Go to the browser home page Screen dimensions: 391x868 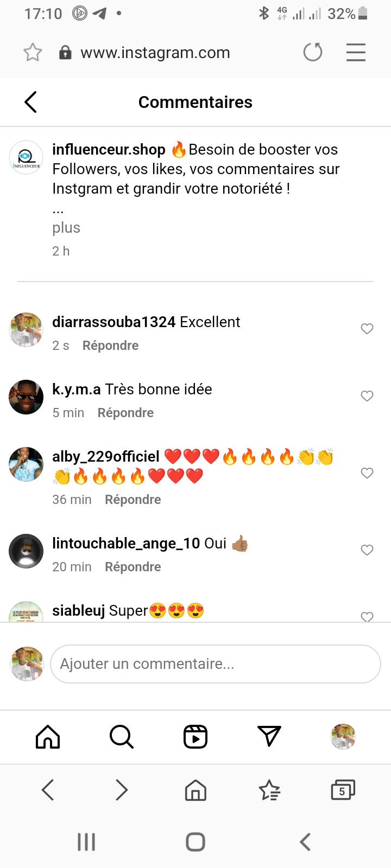click(195, 790)
